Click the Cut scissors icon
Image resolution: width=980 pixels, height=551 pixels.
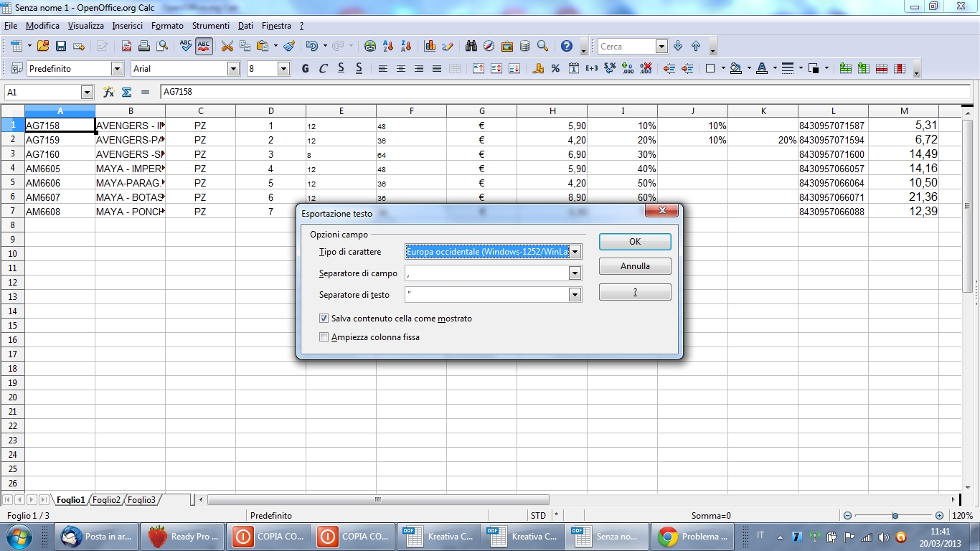(227, 47)
